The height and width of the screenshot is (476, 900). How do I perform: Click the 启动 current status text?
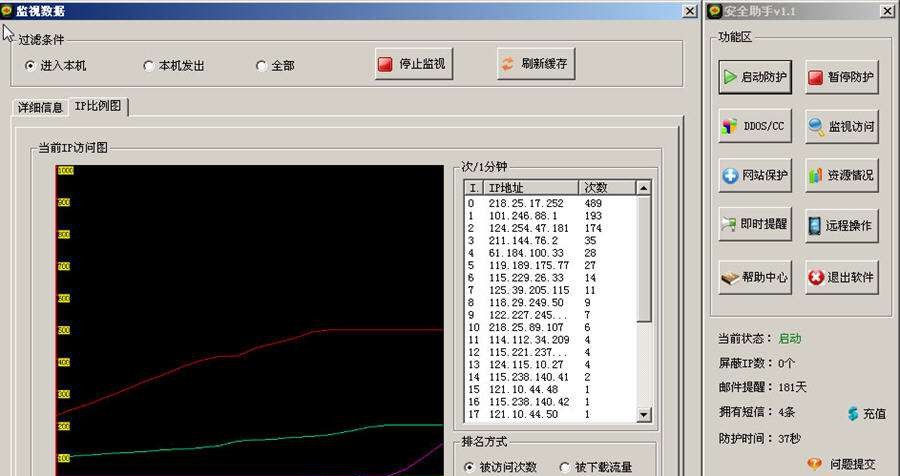[790, 339]
